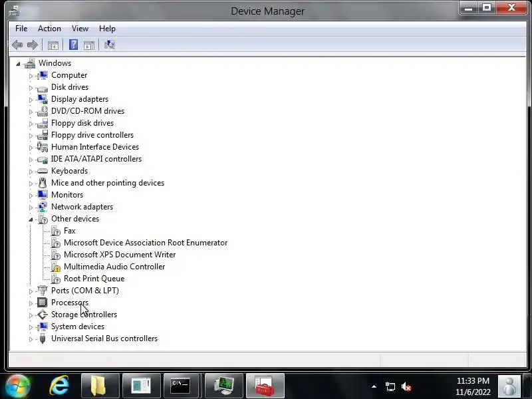The width and height of the screenshot is (532, 399).
Task: Click the Forward arrow toolbar icon
Action: (x=33, y=45)
